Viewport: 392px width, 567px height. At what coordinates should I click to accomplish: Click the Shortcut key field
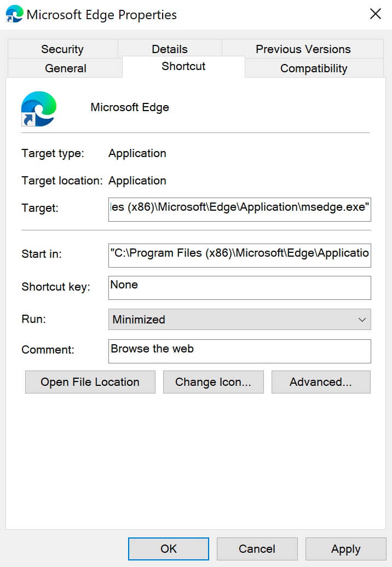click(x=239, y=287)
